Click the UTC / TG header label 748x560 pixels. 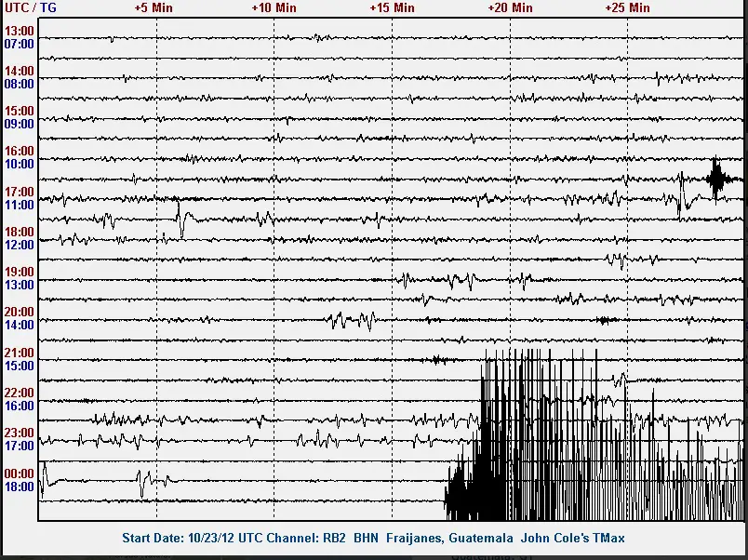30,7
